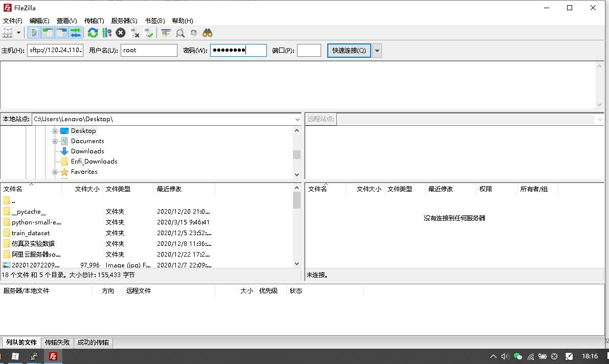Open the 本地站点 path dropdown

tap(297, 119)
